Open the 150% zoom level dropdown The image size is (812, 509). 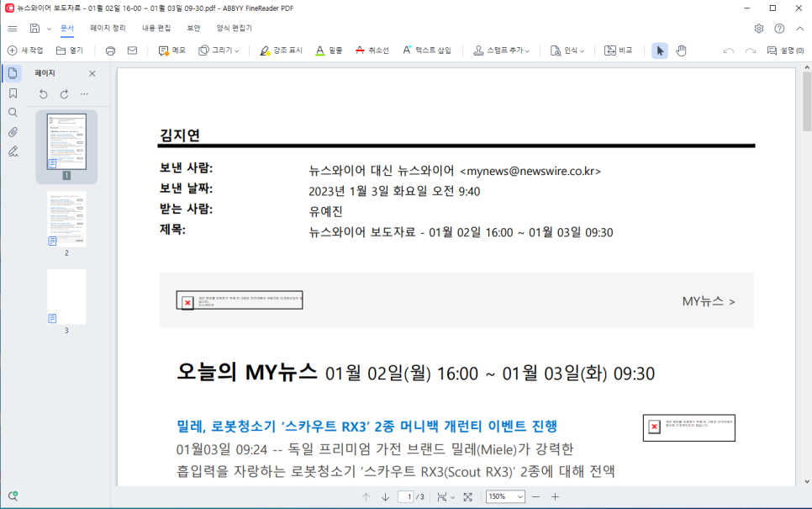505,496
